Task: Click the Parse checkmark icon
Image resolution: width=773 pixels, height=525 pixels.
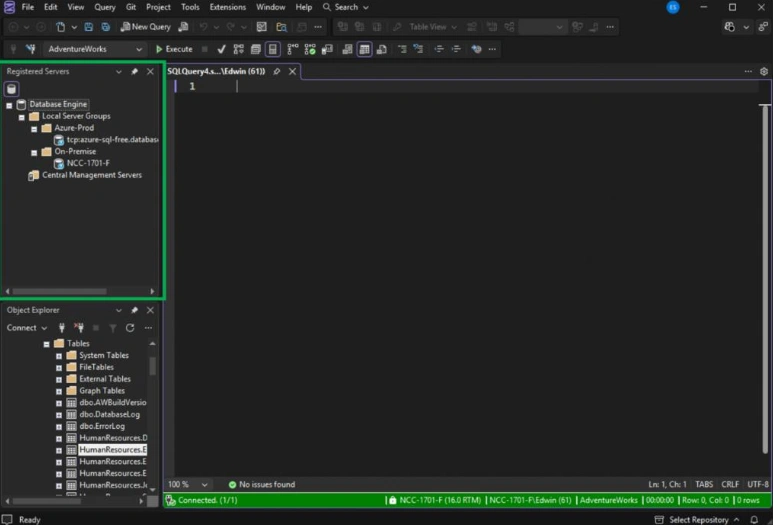Action: 221,49
